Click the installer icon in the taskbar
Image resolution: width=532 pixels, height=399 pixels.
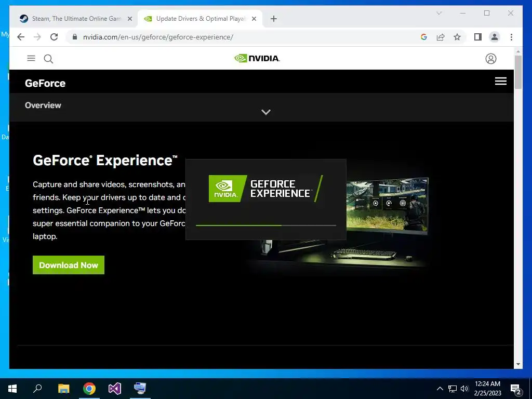(x=140, y=389)
